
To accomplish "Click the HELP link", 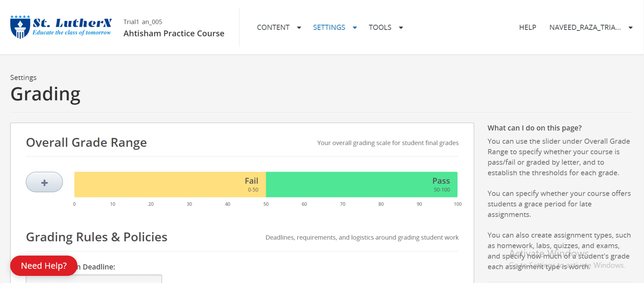I will coord(527,27).
